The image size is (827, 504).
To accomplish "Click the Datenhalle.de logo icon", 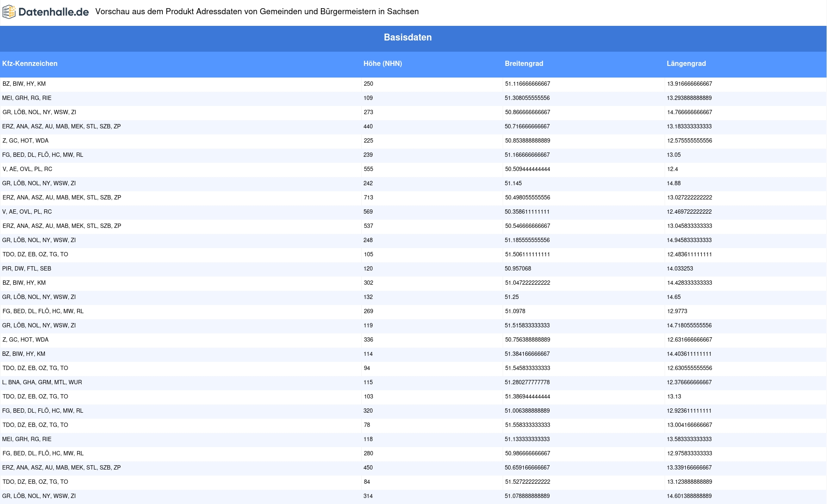I will coord(9,12).
